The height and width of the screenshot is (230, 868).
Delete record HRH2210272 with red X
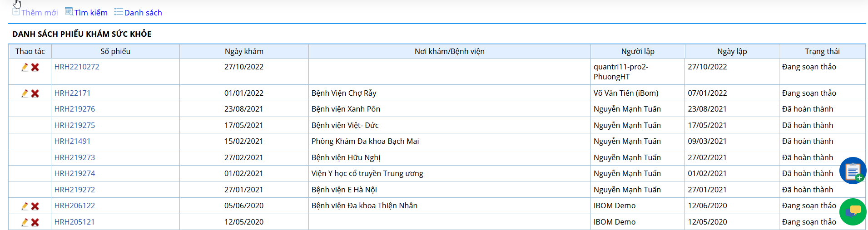[35, 67]
